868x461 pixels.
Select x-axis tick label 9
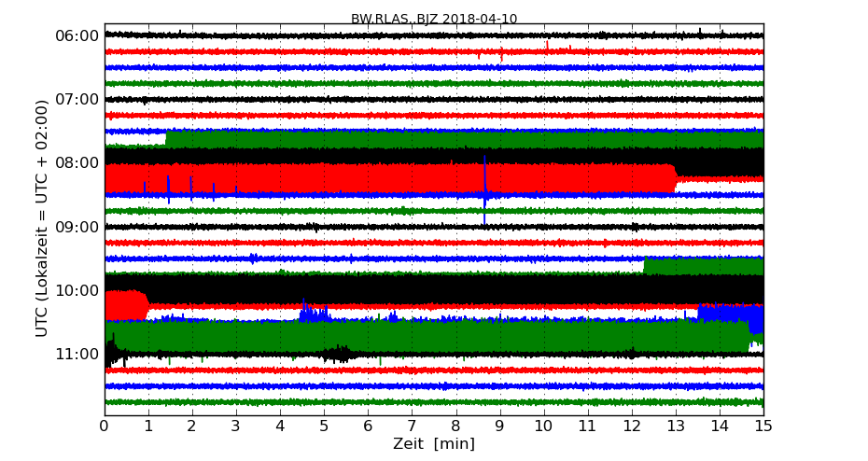click(x=500, y=426)
